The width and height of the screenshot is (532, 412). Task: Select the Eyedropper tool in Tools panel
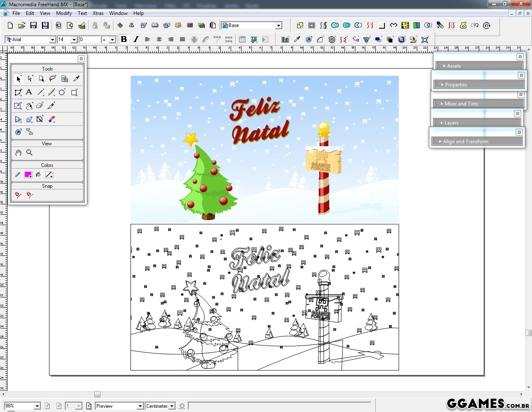click(x=76, y=78)
